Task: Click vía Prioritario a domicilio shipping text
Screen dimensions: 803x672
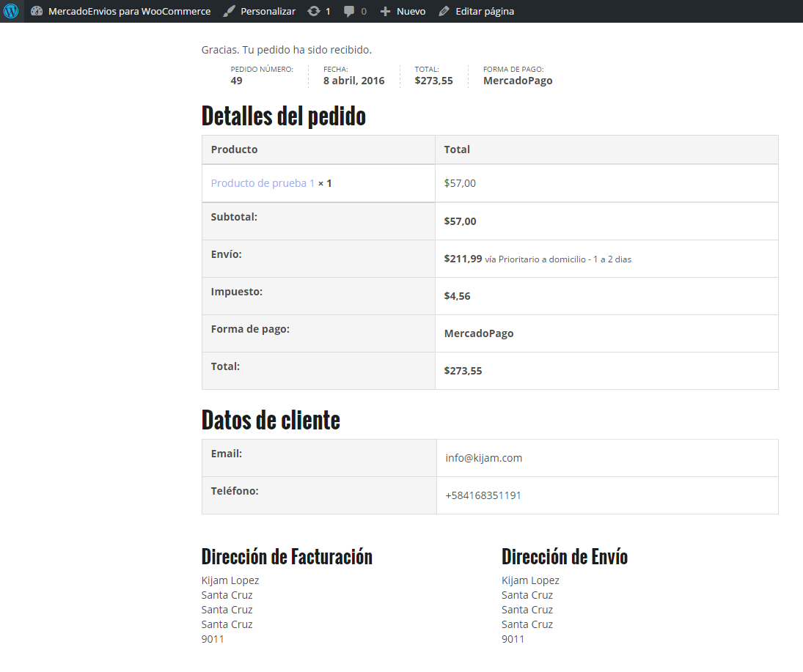Action: click(x=558, y=259)
